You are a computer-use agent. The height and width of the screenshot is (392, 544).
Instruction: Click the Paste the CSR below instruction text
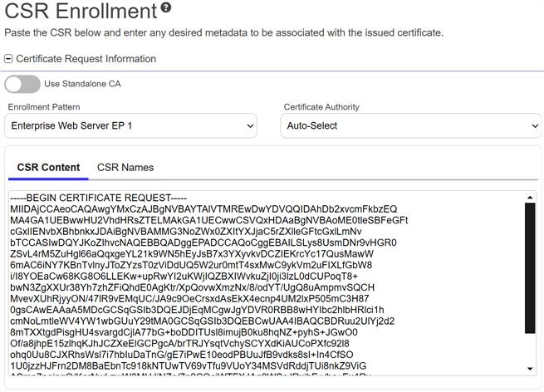click(x=223, y=33)
